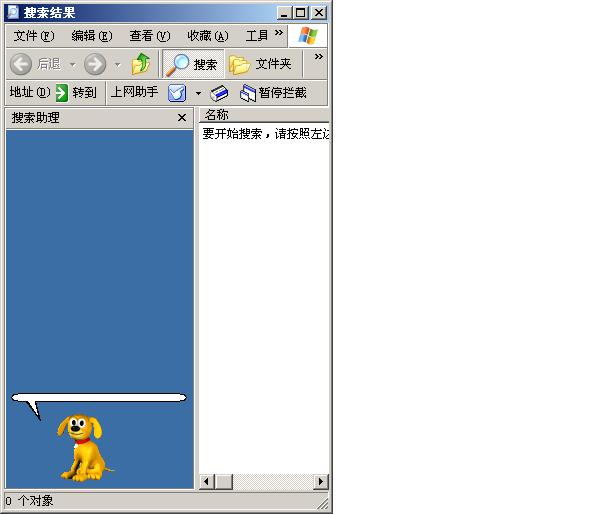
Task: Click the Back (后退) arrow icon
Action: tap(21, 64)
